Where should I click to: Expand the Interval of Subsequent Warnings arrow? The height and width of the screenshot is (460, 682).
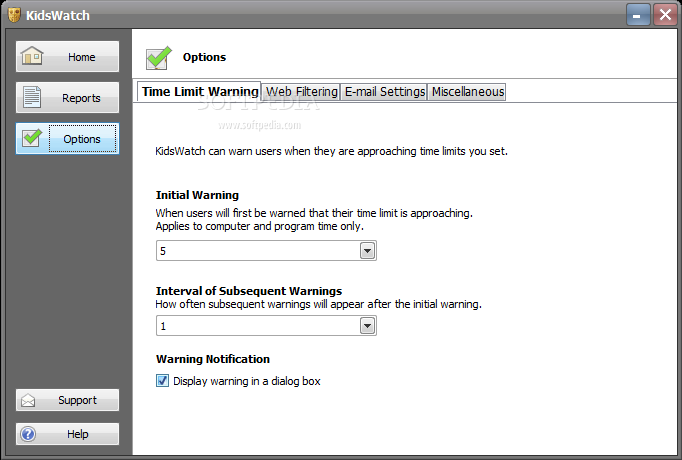(x=368, y=326)
